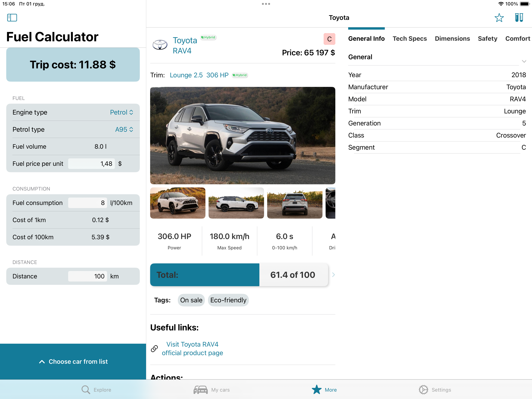Open the Petrol type A95 dropdown
Image resolution: width=532 pixels, height=399 pixels.
(x=124, y=130)
